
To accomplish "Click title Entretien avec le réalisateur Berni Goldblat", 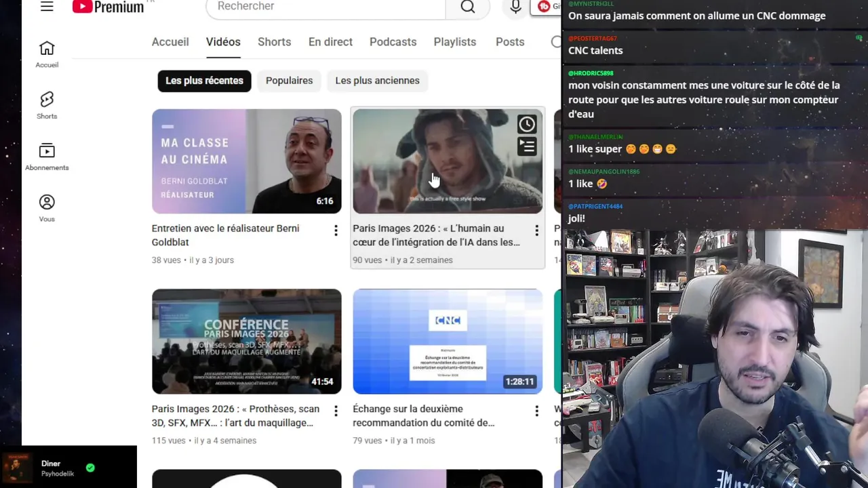I will (x=225, y=235).
